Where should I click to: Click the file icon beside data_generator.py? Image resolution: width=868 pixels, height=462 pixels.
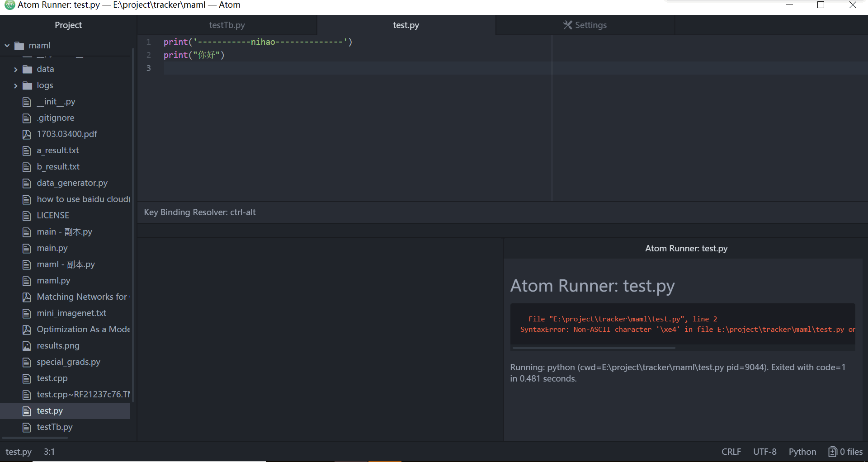pos(27,183)
